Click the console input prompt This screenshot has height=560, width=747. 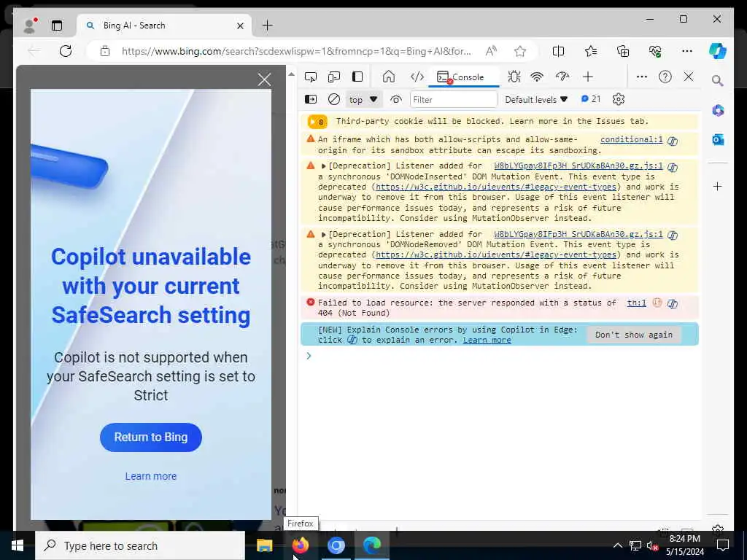pyautogui.click(x=500, y=356)
